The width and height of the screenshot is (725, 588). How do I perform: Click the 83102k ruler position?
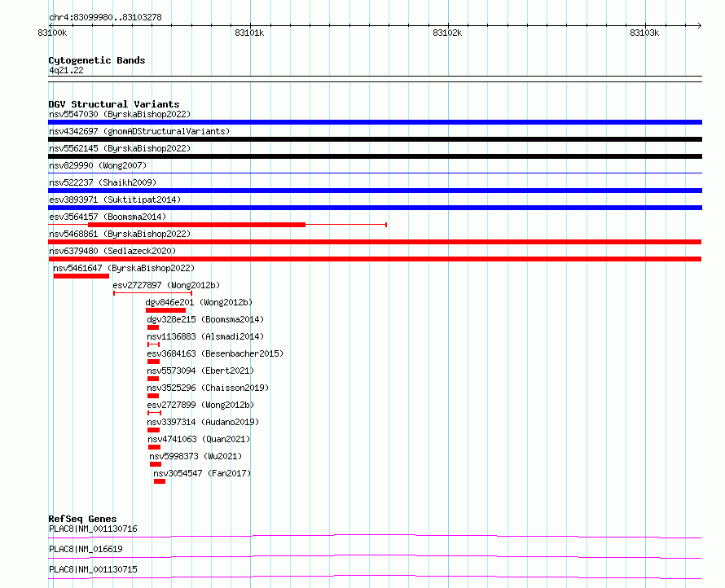coord(447,33)
